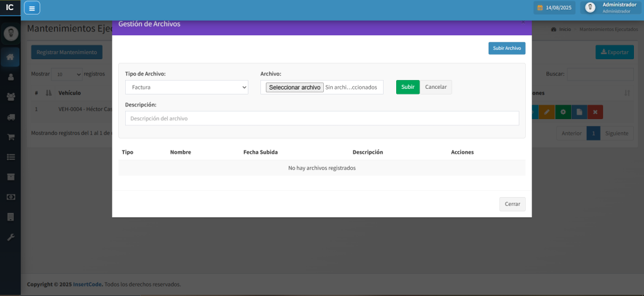Close the dialog with Cerrar button
Viewport: 644px width, 296px height.
[512, 204]
